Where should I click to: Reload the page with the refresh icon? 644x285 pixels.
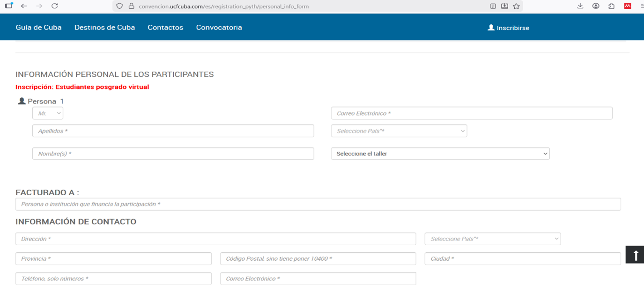click(54, 6)
